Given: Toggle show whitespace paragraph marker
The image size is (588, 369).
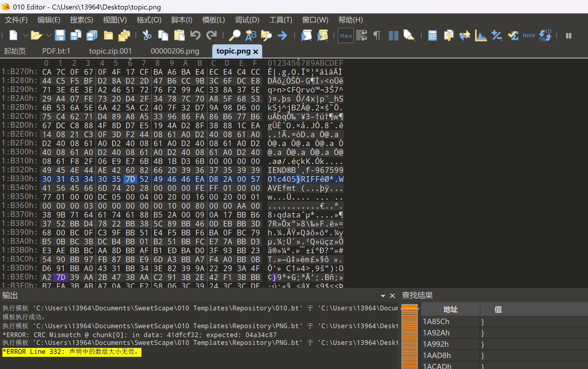Looking at the screenshot, I should click(377, 35).
